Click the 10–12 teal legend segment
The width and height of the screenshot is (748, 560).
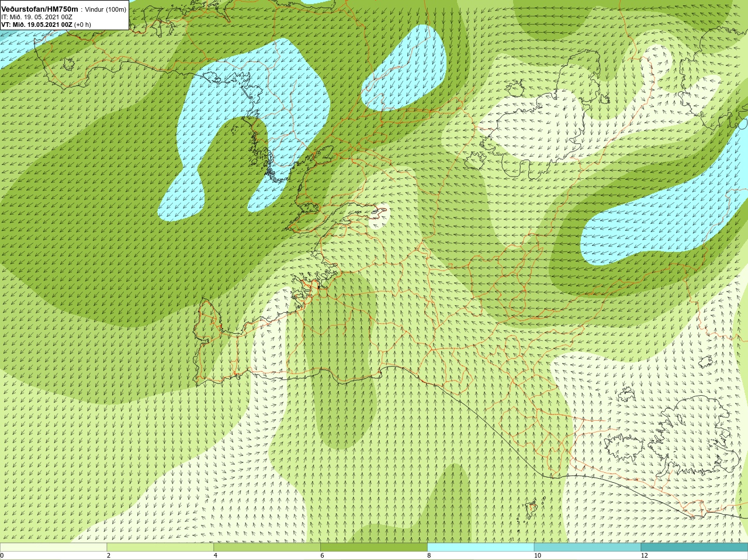click(x=587, y=547)
